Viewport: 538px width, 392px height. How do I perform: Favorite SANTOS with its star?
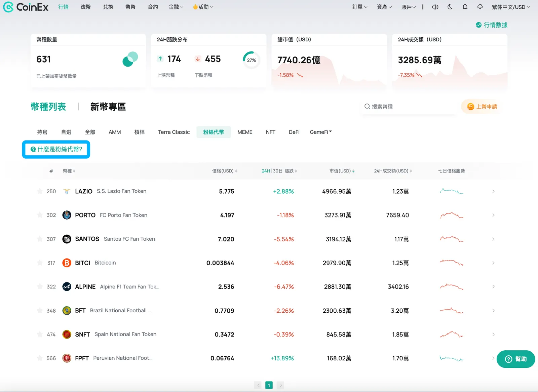(40, 239)
